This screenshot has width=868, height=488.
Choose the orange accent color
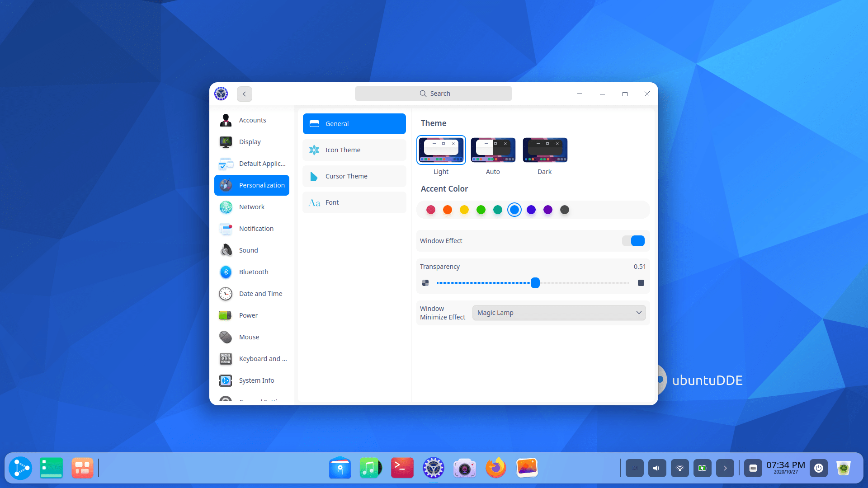pyautogui.click(x=448, y=210)
